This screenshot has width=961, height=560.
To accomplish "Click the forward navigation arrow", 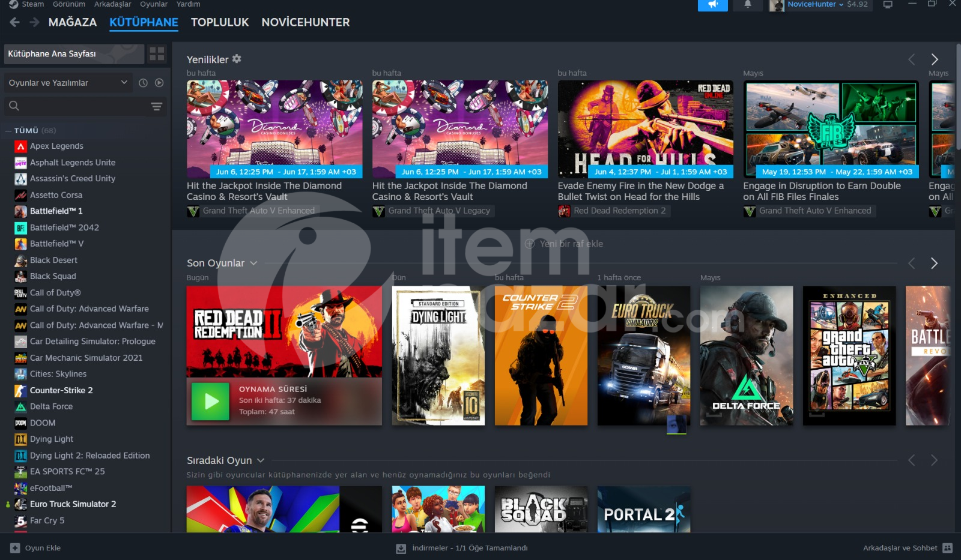I will (x=34, y=22).
